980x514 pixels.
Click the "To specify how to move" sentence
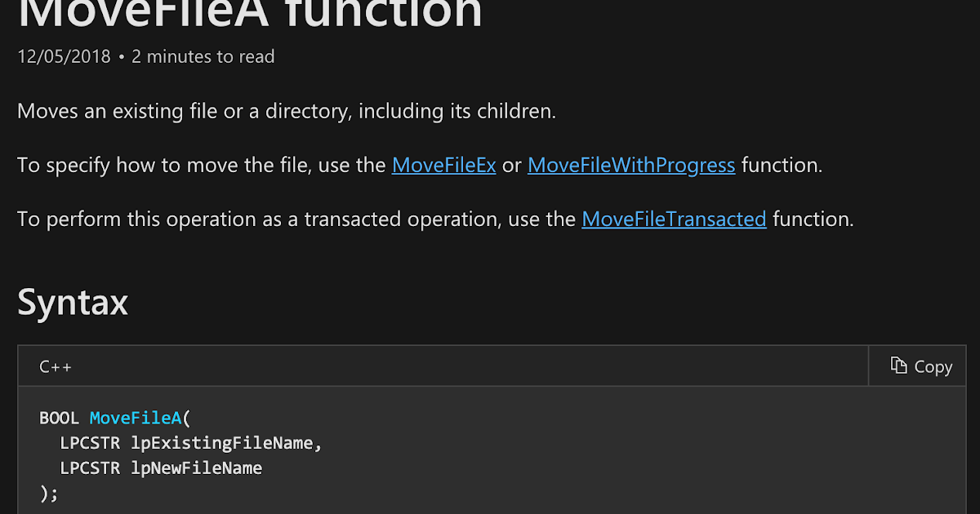point(420,165)
